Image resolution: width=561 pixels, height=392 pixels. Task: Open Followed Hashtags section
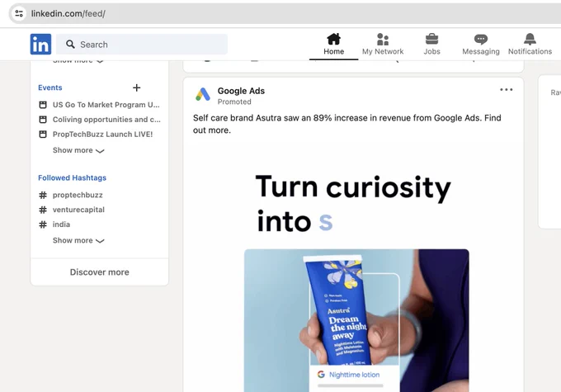coord(72,177)
